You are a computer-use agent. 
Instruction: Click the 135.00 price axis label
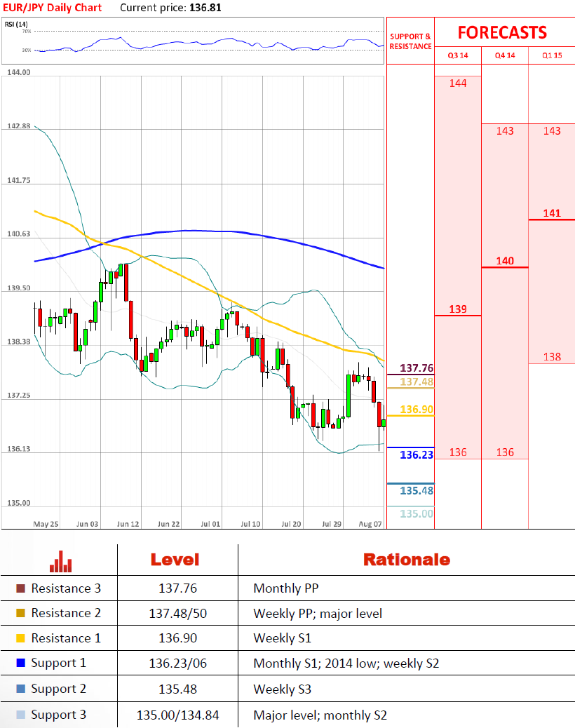tap(18, 503)
